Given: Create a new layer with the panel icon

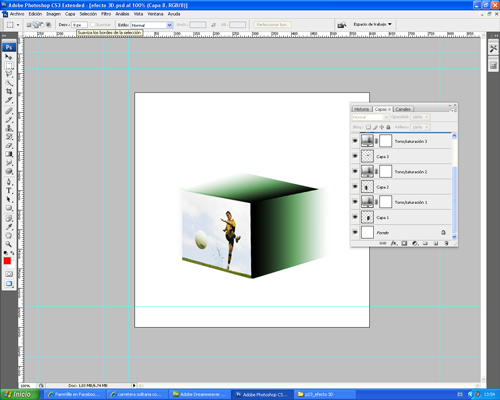Looking at the screenshot, I should (x=436, y=243).
